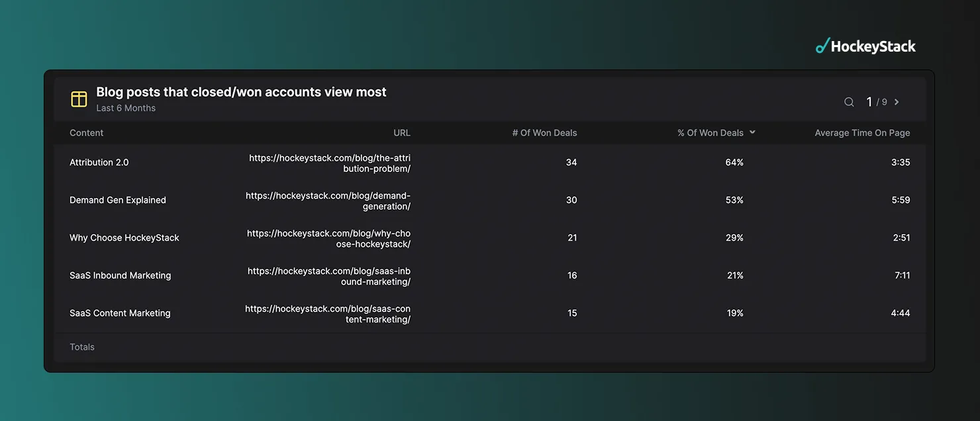Image resolution: width=980 pixels, height=421 pixels.
Task: Open the why-choose-hockeystack blog URL
Action: point(329,239)
